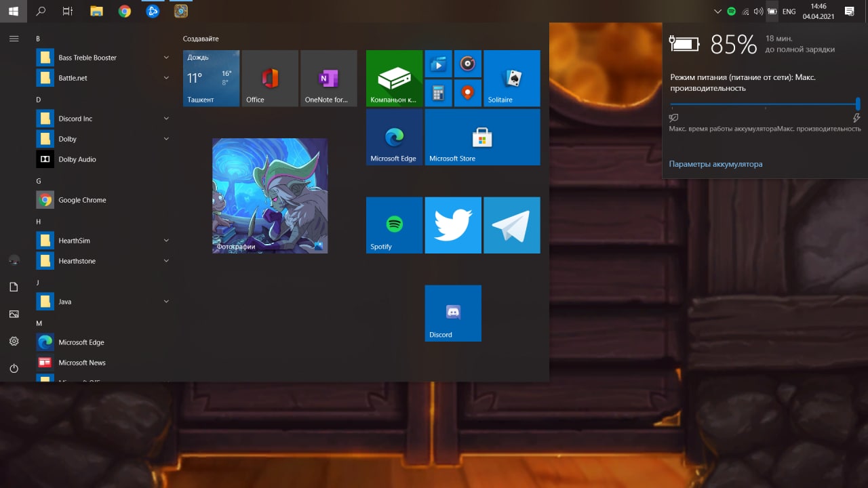This screenshot has height=488, width=868.
Task: Launch Google Chrome from the app list
Action: 104,200
